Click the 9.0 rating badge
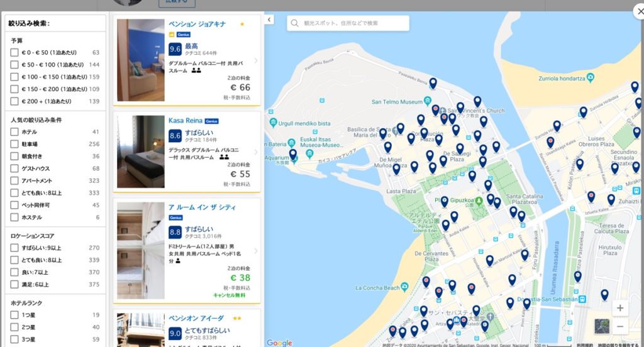The width and height of the screenshot is (644, 347). pyautogui.click(x=175, y=333)
